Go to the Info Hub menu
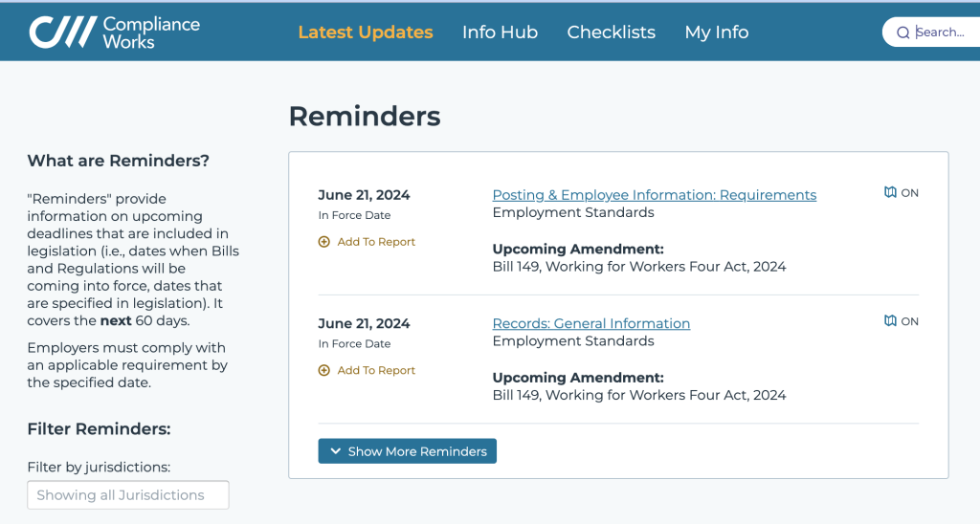The image size is (980, 524). (x=500, y=32)
